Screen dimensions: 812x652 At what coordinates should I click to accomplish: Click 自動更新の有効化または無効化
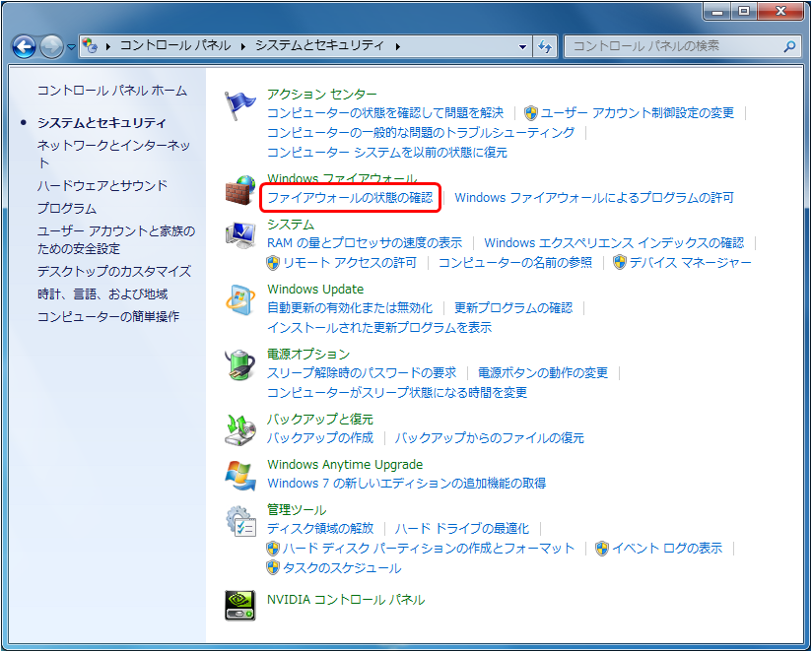pyautogui.click(x=350, y=308)
